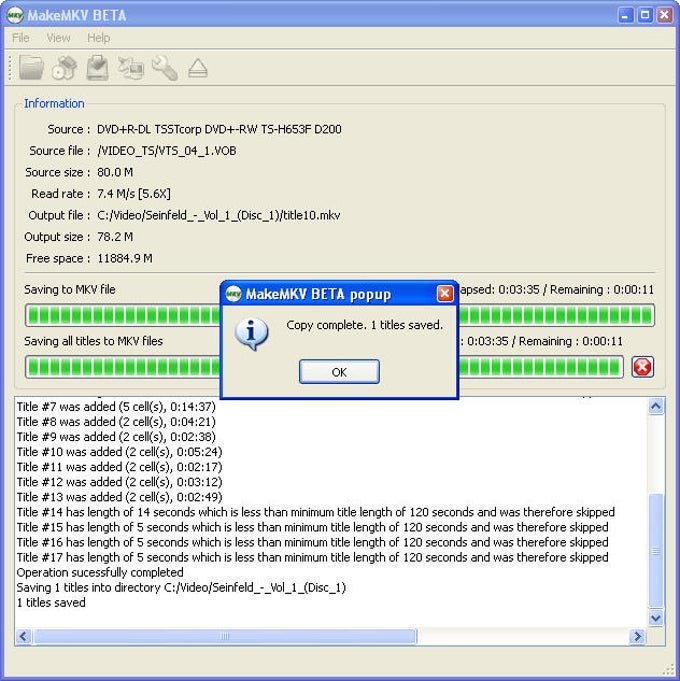Click the Eject disc toolbar icon
This screenshot has height=681, width=680.
coord(198,68)
